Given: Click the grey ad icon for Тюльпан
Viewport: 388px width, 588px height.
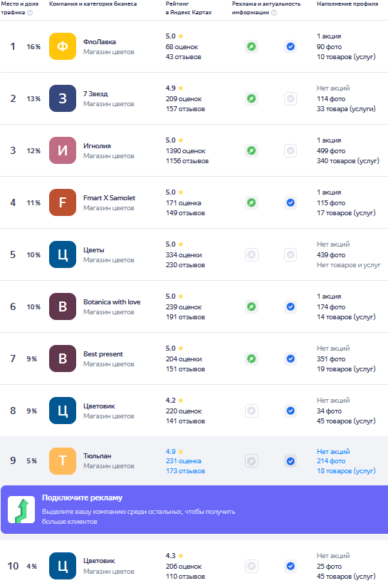Looking at the screenshot, I should 252,461.
